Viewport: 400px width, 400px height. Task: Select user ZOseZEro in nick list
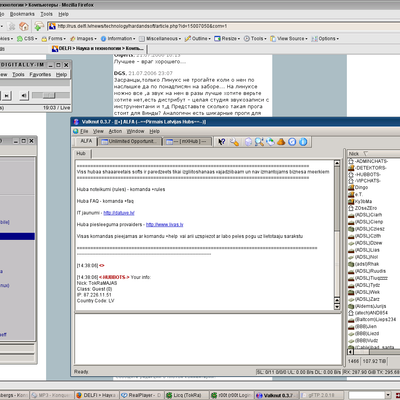pyautogui.click(x=366, y=208)
